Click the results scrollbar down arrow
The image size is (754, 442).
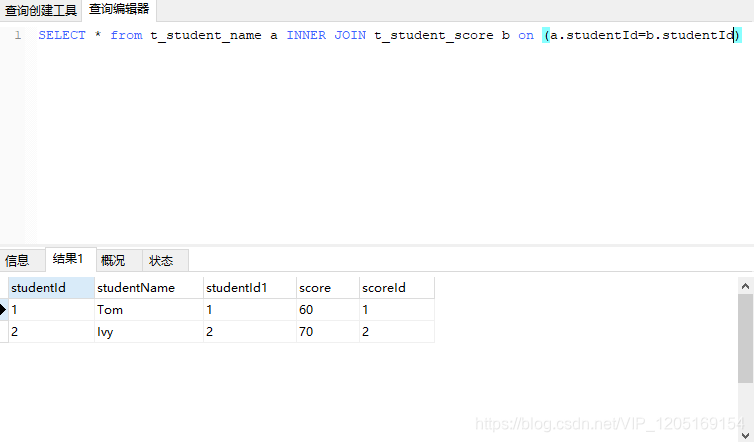745,435
